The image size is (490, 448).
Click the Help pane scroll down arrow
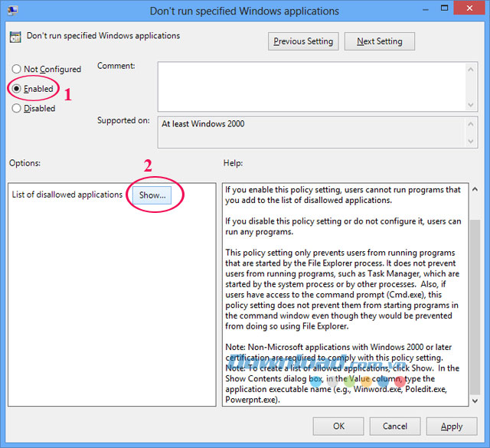(x=475, y=401)
